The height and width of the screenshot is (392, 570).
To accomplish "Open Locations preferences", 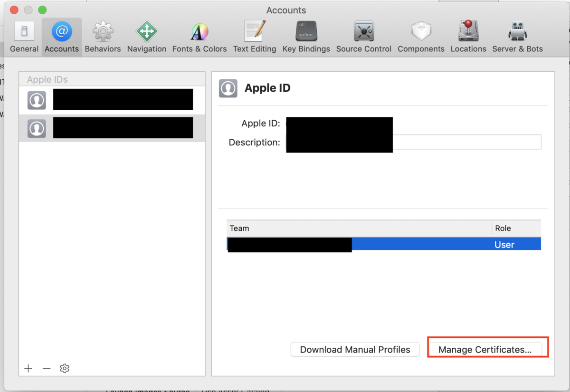I will [x=468, y=37].
